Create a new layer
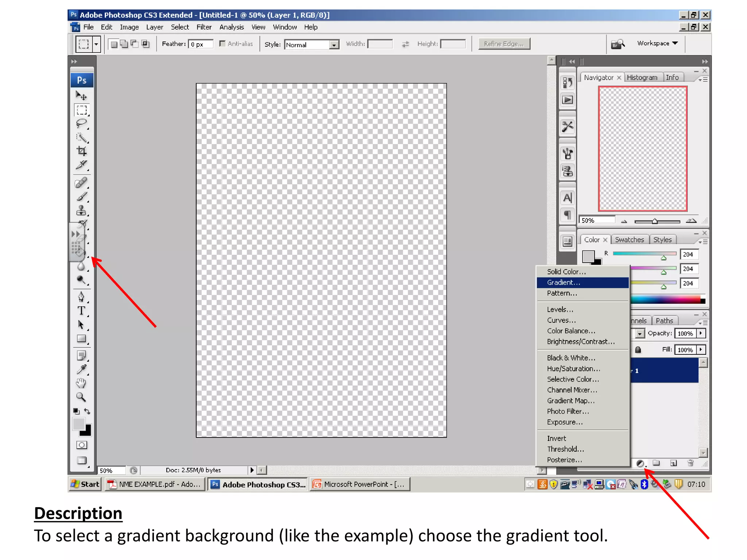 [x=673, y=463]
